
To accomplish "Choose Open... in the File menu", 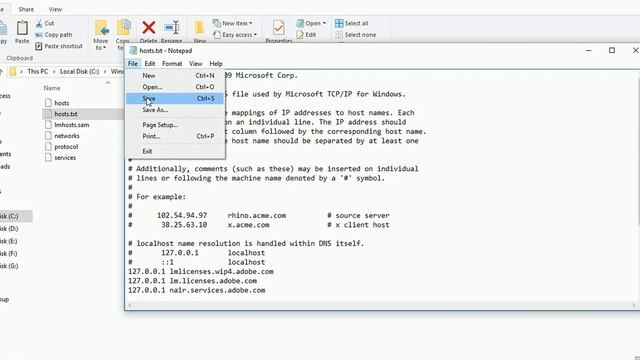I will pos(175,87).
